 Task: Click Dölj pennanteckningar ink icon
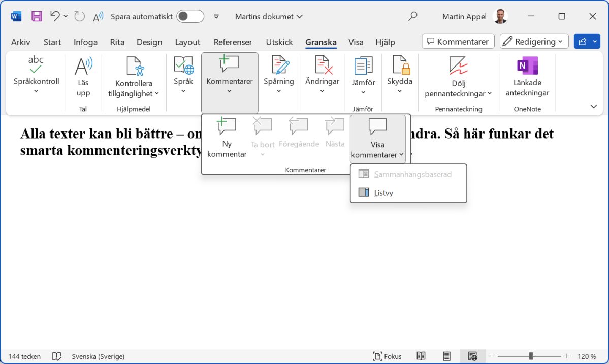coord(458,67)
